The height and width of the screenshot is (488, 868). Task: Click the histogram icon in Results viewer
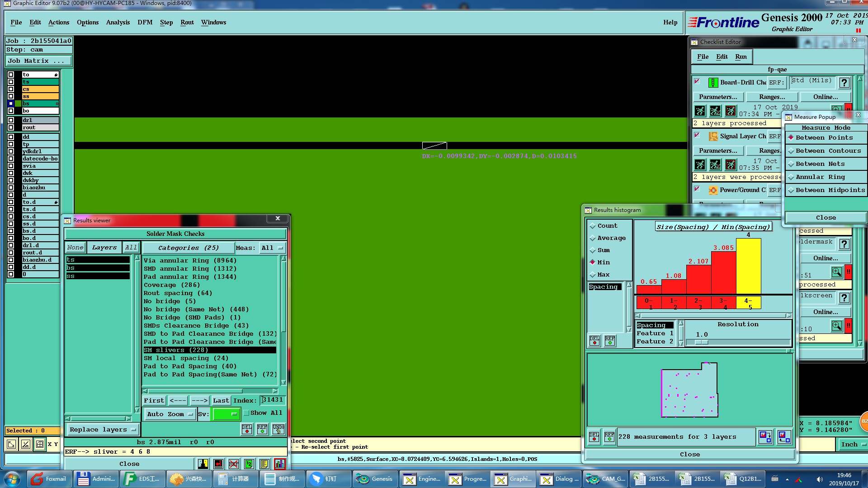click(x=279, y=464)
